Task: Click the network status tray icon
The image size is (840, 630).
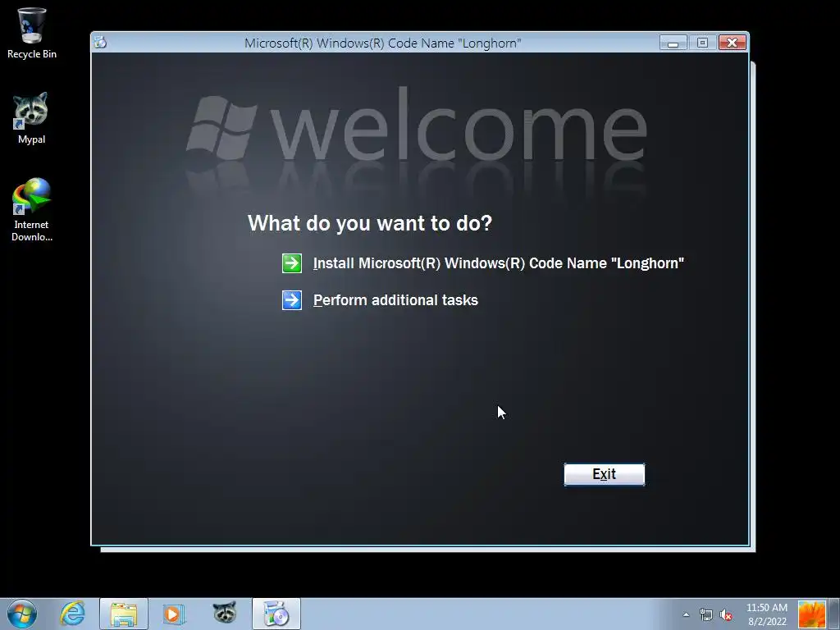Action: [706, 614]
